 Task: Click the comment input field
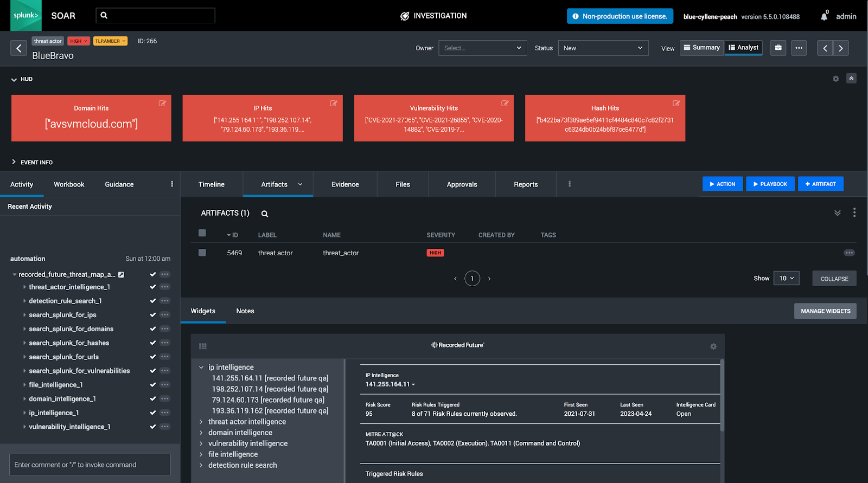90,465
